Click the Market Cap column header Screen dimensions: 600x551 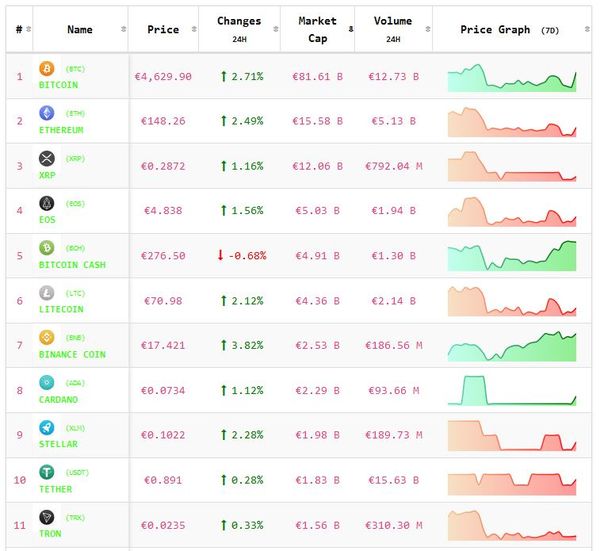click(x=318, y=29)
